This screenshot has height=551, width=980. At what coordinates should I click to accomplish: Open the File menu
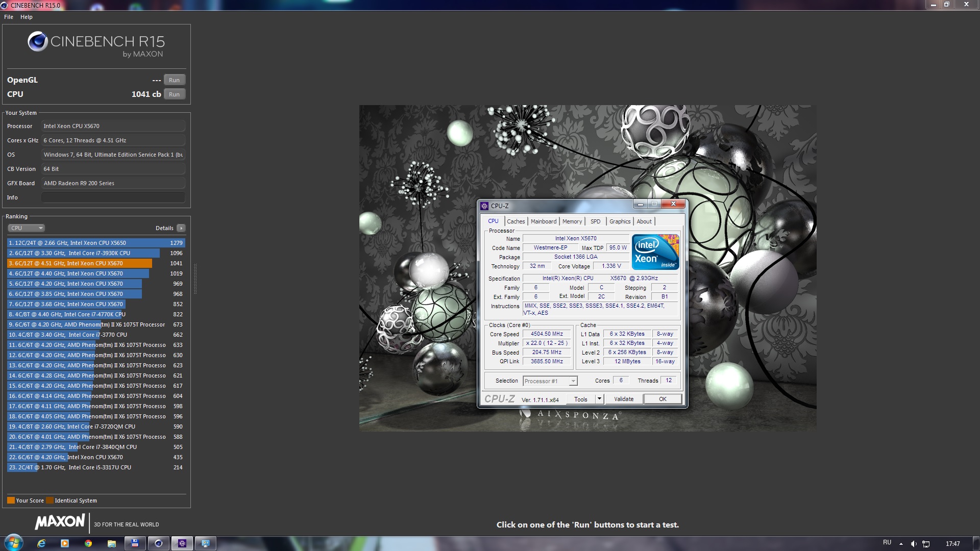tap(9, 17)
